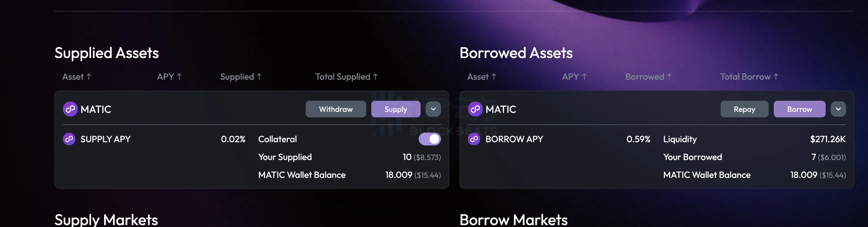Sort by Total Supplied column header
This screenshot has width=868, height=227.
coord(342,77)
